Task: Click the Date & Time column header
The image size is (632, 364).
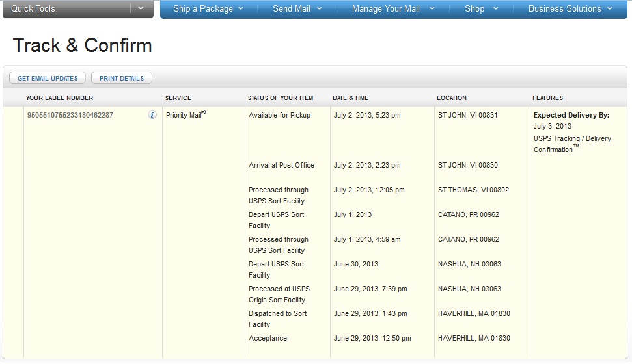Action: click(x=350, y=98)
